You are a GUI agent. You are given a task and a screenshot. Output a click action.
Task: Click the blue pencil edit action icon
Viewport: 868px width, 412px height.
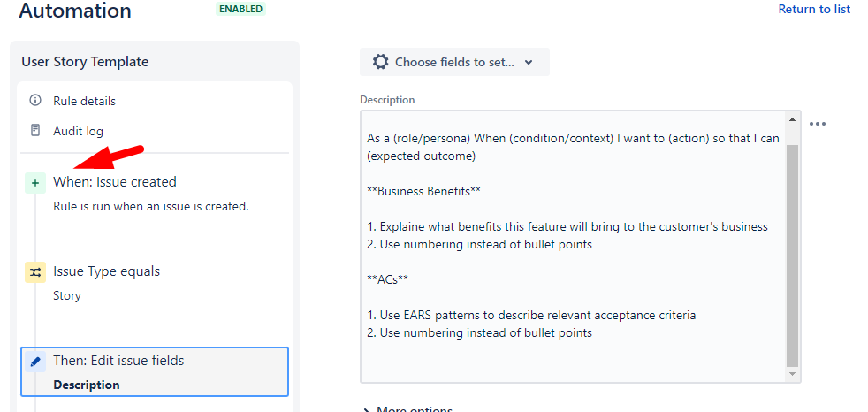(x=35, y=361)
